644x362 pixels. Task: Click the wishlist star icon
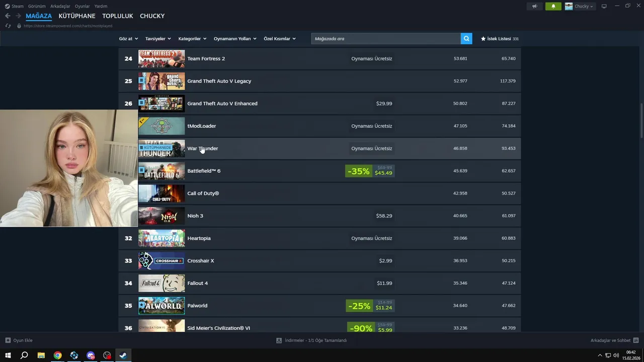(483, 39)
